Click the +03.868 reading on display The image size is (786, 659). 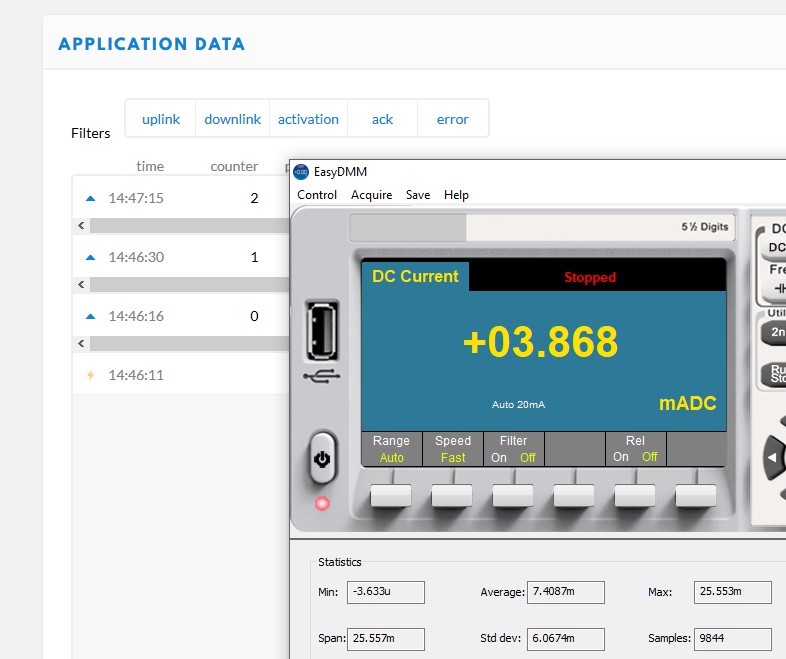click(x=540, y=342)
